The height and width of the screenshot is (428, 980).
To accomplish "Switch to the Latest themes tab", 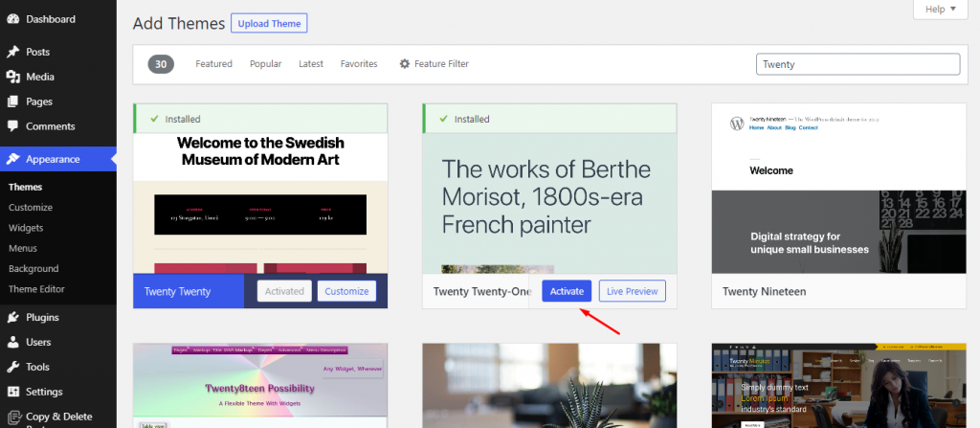I will (311, 64).
